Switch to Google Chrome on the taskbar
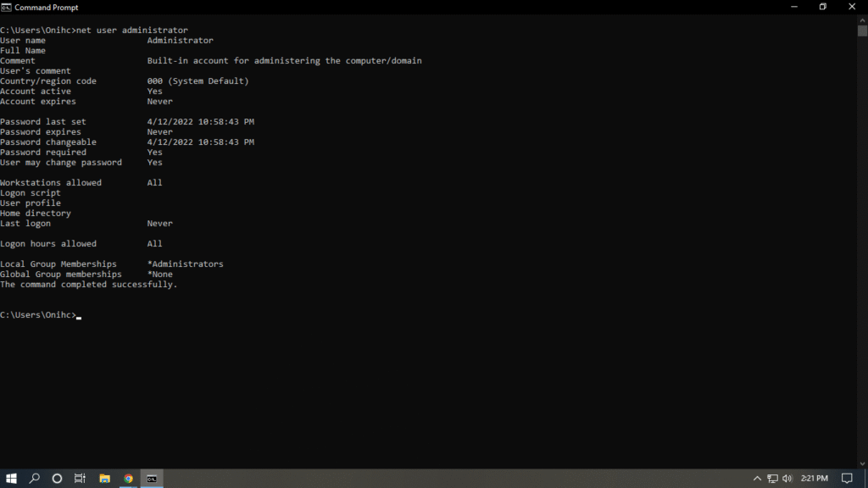Screen dimensions: 868x488 128,479
